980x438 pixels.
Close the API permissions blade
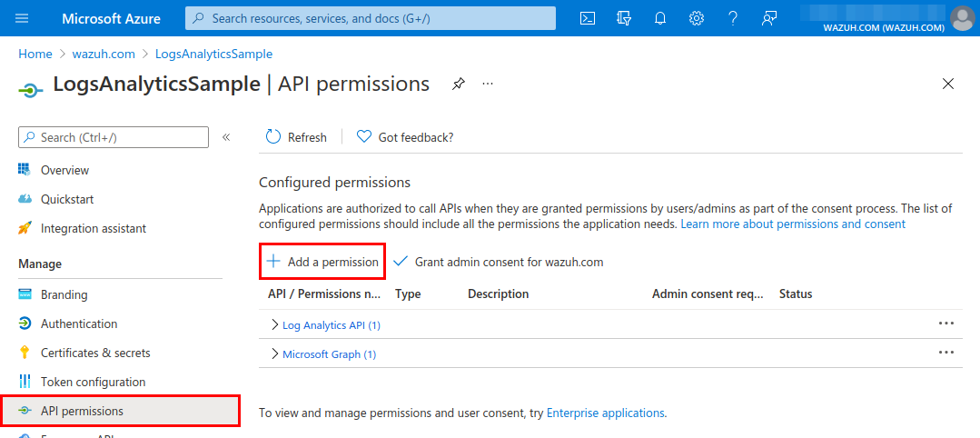pyautogui.click(x=948, y=84)
